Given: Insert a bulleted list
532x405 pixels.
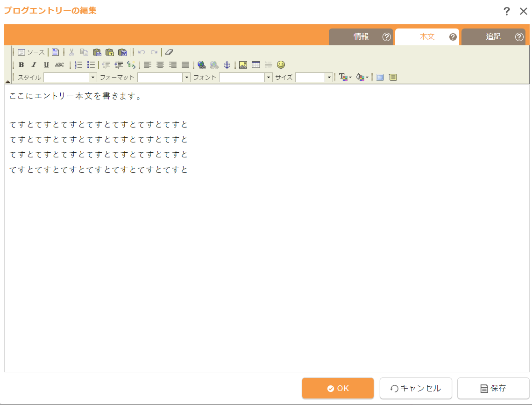Looking at the screenshot, I should coord(91,65).
